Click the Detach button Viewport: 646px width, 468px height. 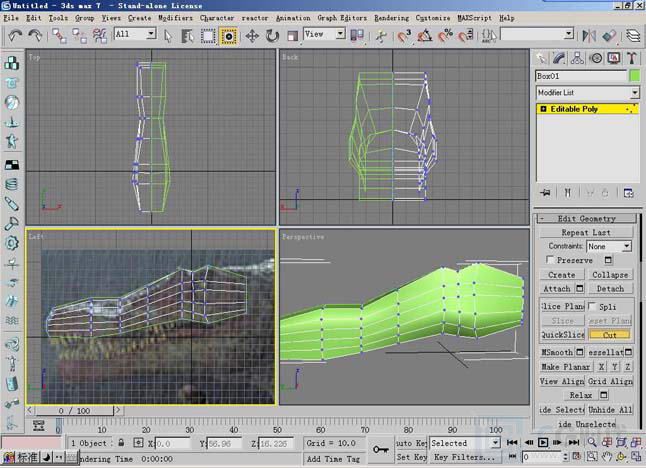(610, 289)
